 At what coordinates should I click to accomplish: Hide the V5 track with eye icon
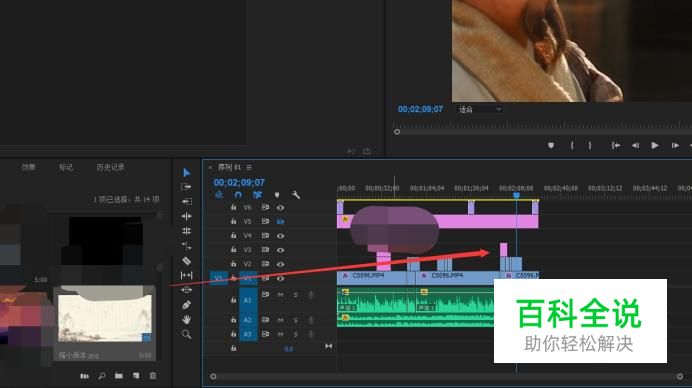point(280,222)
